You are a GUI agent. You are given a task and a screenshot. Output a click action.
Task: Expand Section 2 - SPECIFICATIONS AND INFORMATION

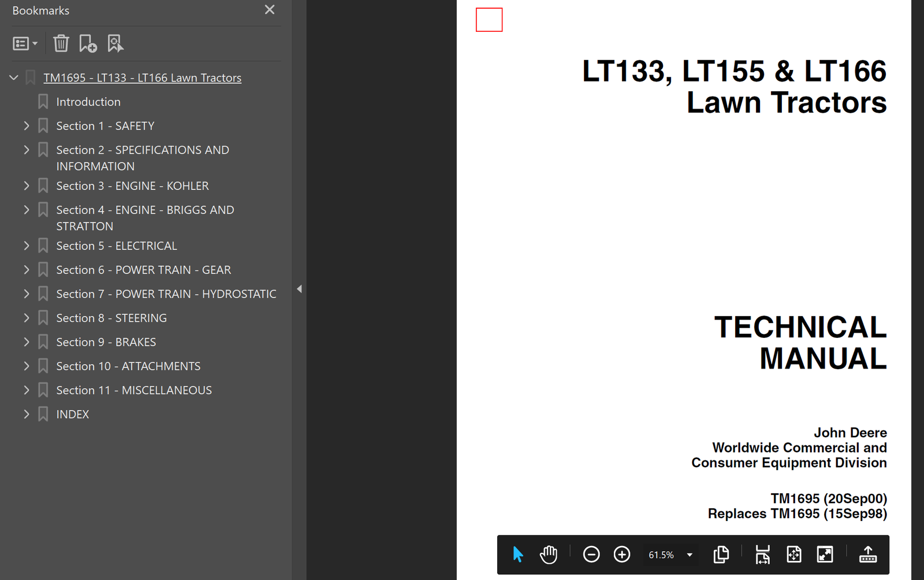pyautogui.click(x=27, y=150)
